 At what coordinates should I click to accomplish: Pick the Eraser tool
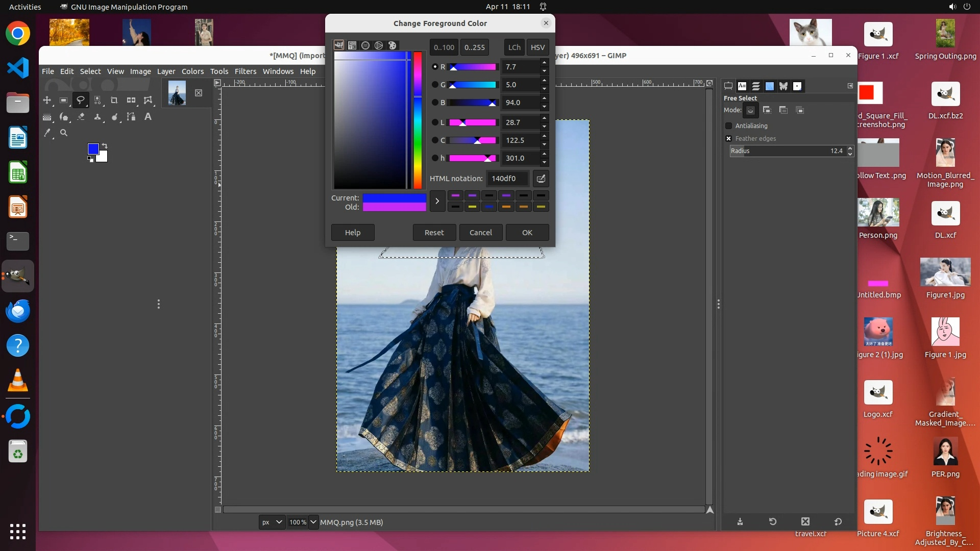[x=81, y=117]
